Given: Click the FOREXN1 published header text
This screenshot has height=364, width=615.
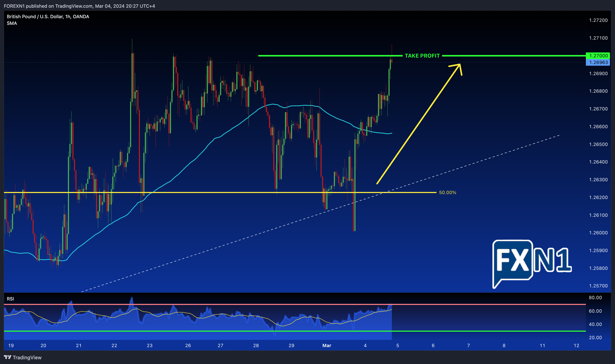Looking at the screenshot, I should [79, 6].
